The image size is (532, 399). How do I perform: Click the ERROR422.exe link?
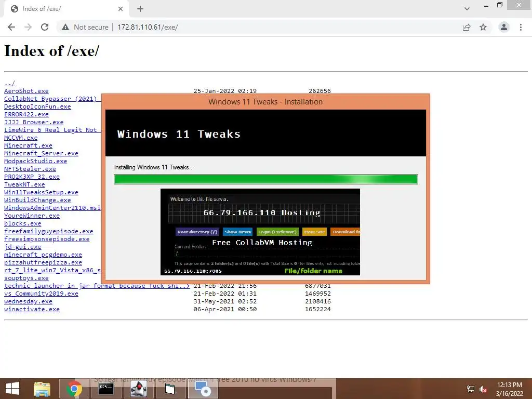[x=26, y=114]
